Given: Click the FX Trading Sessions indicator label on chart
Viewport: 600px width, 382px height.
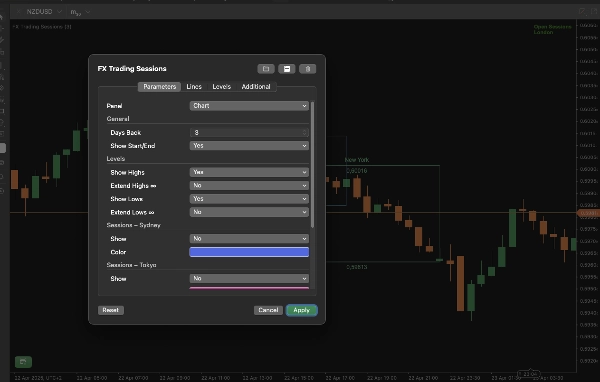Looking at the screenshot, I should (42, 27).
